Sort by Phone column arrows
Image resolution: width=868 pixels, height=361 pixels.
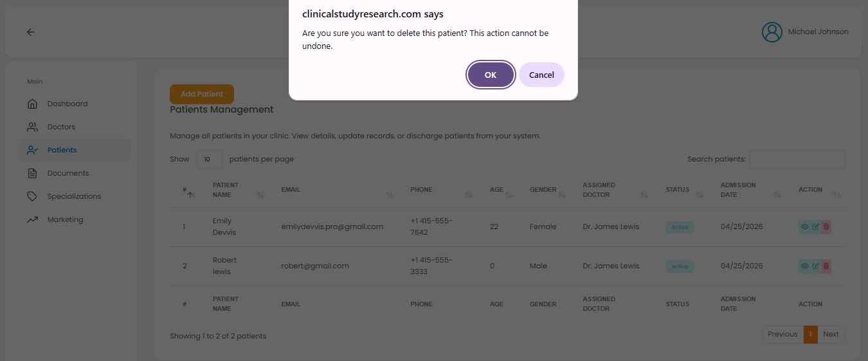point(469,194)
